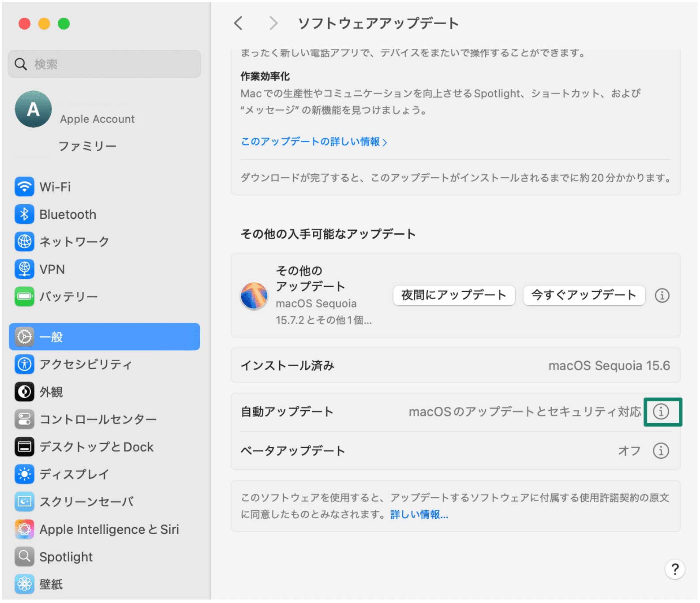The width and height of the screenshot is (700, 603).
Task: Focus the 検索 search field
Action: 105,64
